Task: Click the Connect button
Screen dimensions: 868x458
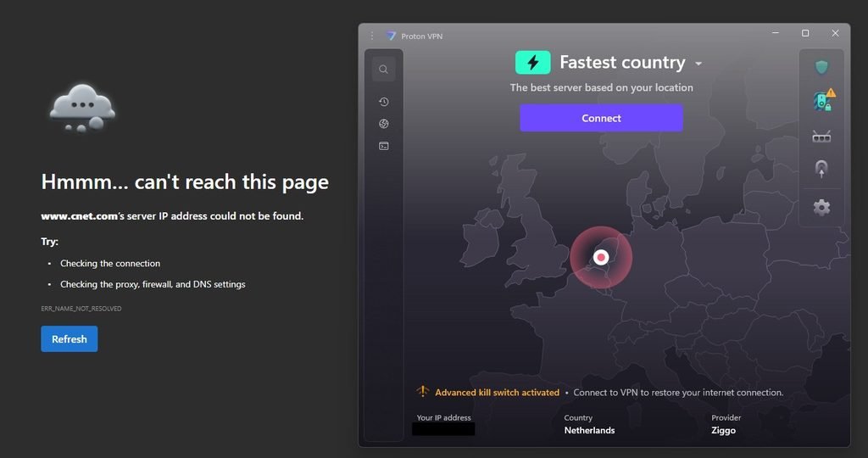Action: (x=601, y=118)
